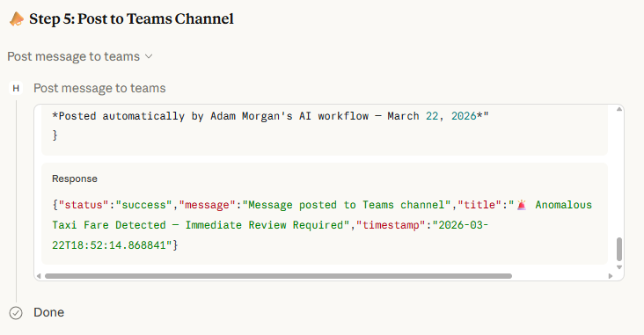This screenshot has height=335, width=644.
Task: Click the horizontal scrollbar thumb in output panel
Action: tap(279, 276)
